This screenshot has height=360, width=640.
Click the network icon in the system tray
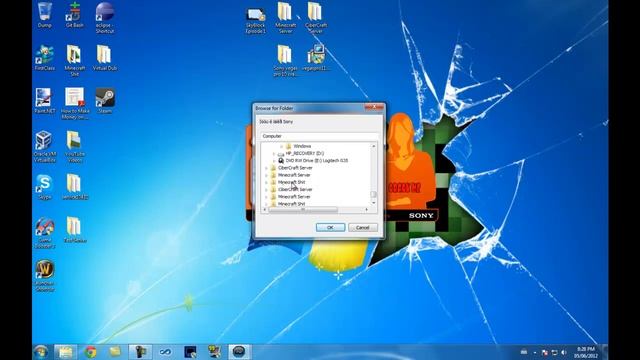point(554,352)
